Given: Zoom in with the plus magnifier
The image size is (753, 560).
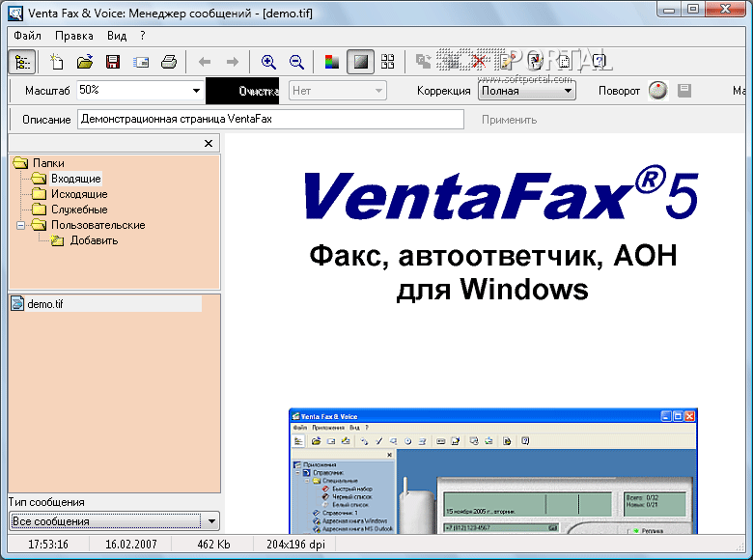Looking at the screenshot, I should click(268, 62).
